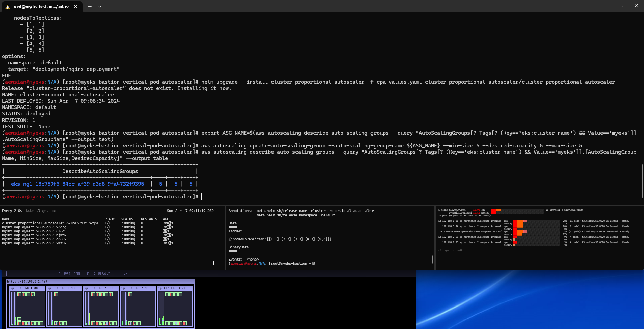Image resolution: width=644 pixels, height=329 pixels.
Task: Click pod nginx-deployment-788b6c585-8f6d9
Action: [x=34, y=231]
